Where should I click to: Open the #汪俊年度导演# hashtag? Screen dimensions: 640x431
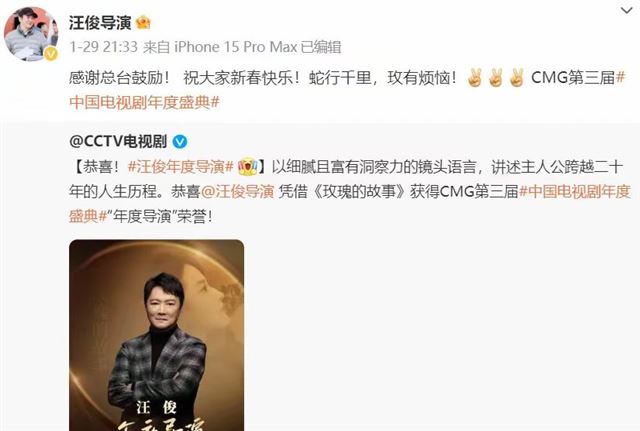point(180,167)
